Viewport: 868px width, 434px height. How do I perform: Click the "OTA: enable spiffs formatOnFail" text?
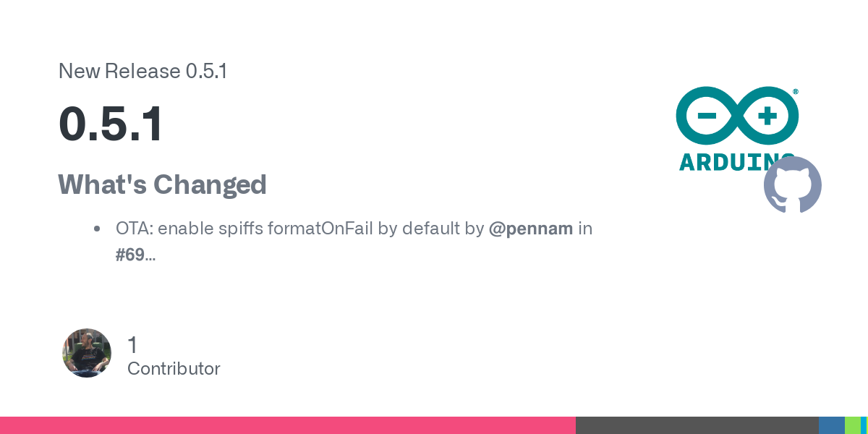[244, 229]
